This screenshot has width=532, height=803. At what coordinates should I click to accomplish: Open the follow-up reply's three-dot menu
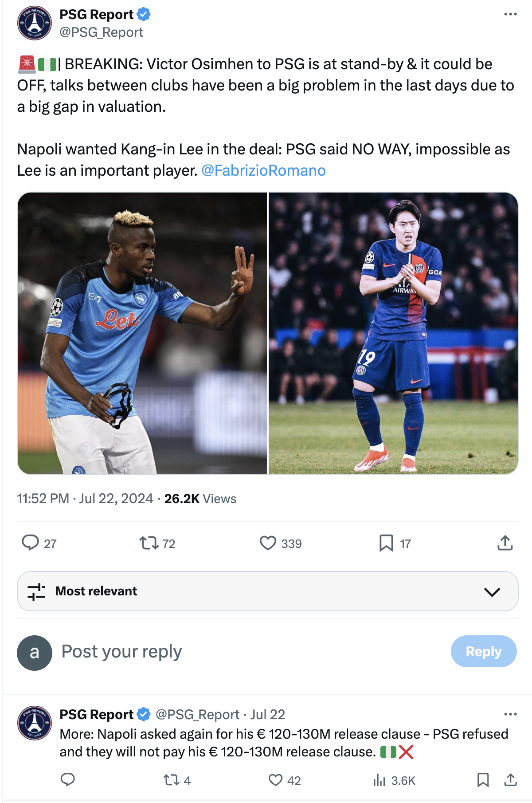pos(510,714)
